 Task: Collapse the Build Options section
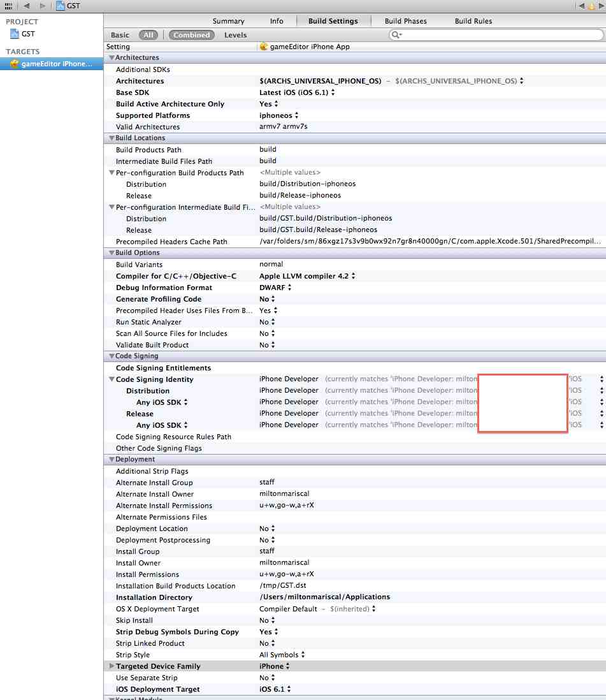click(x=112, y=252)
